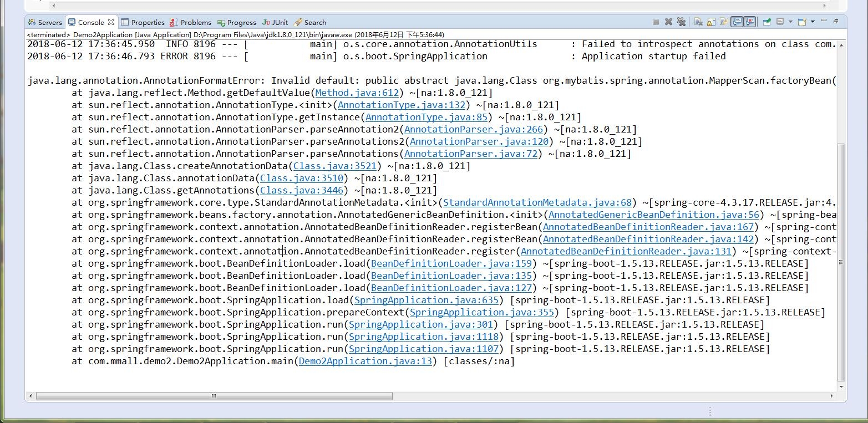The width and height of the screenshot is (868, 423).
Task: Follow the AnnotationType.java:132 link
Action: click(402, 105)
